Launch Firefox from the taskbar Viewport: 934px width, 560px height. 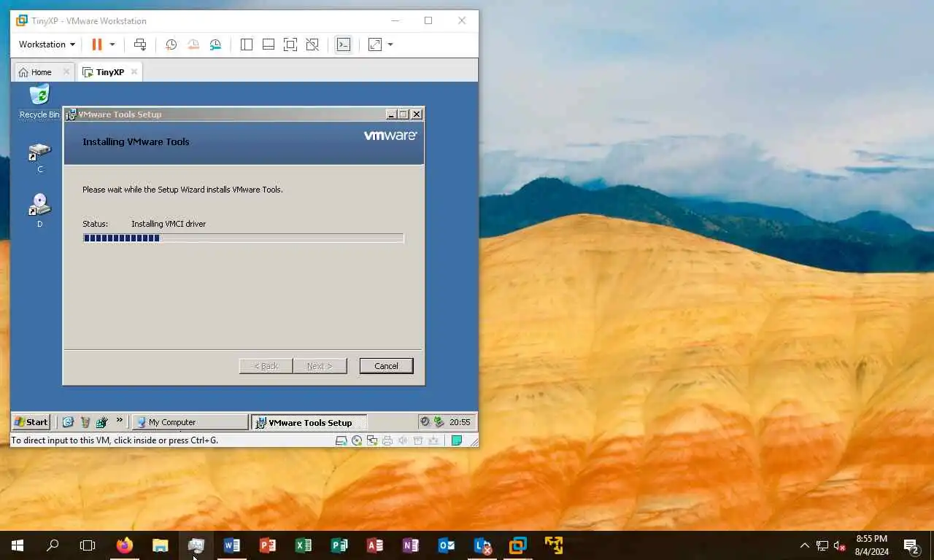click(x=124, y=545)
